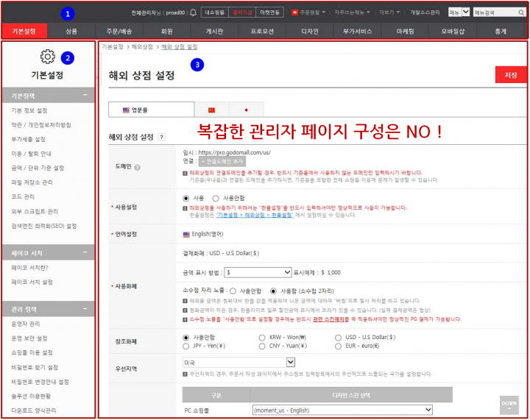Select the 사용안함 radio for 사용설정

coord(216,198)
